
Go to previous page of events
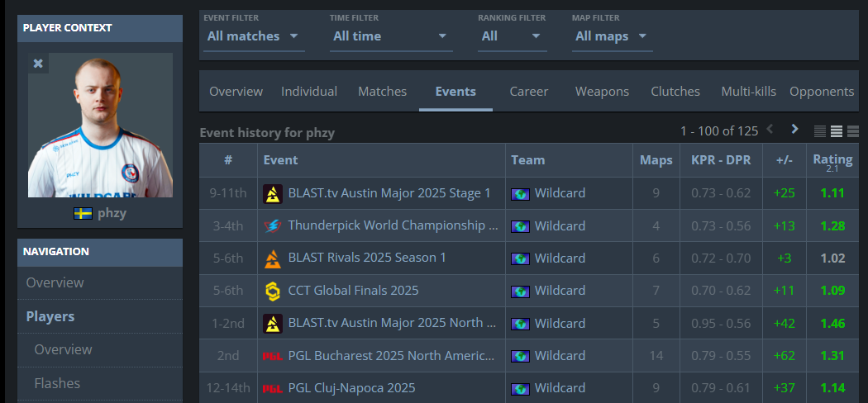click(x=770, y=130)
